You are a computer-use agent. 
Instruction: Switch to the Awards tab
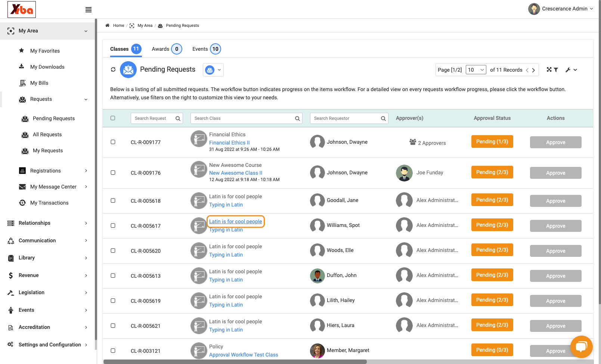coord(167,49)
